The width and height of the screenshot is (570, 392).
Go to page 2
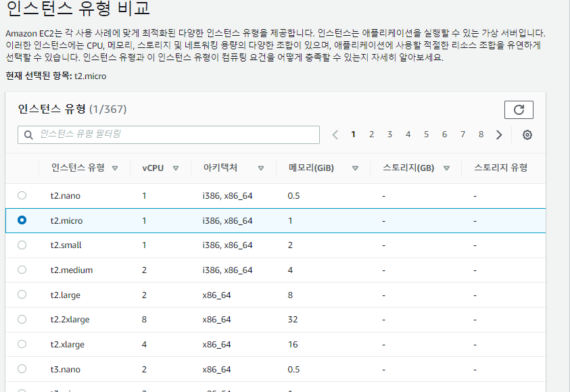371,134
